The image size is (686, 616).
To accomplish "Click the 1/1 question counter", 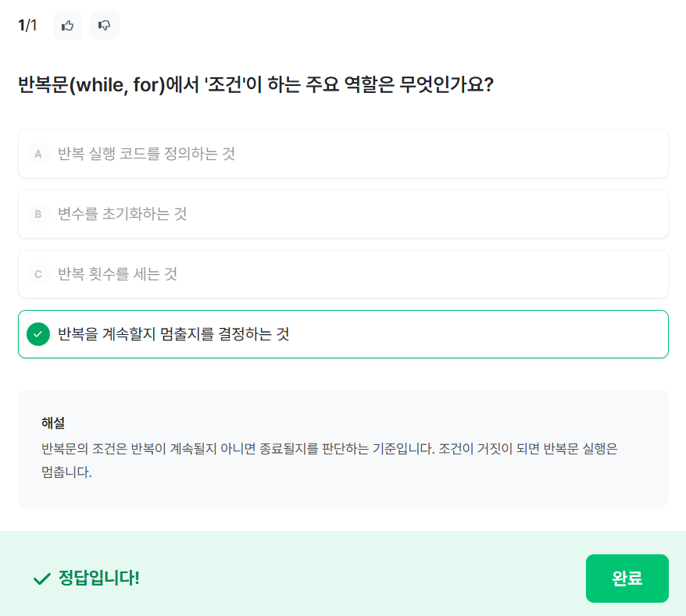I will (27, 26).
